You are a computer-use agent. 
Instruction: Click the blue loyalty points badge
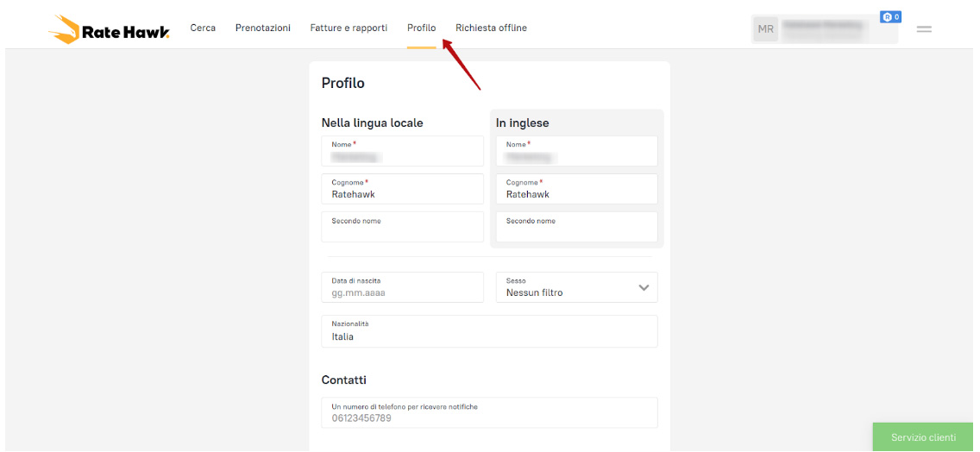click(890, 16)
